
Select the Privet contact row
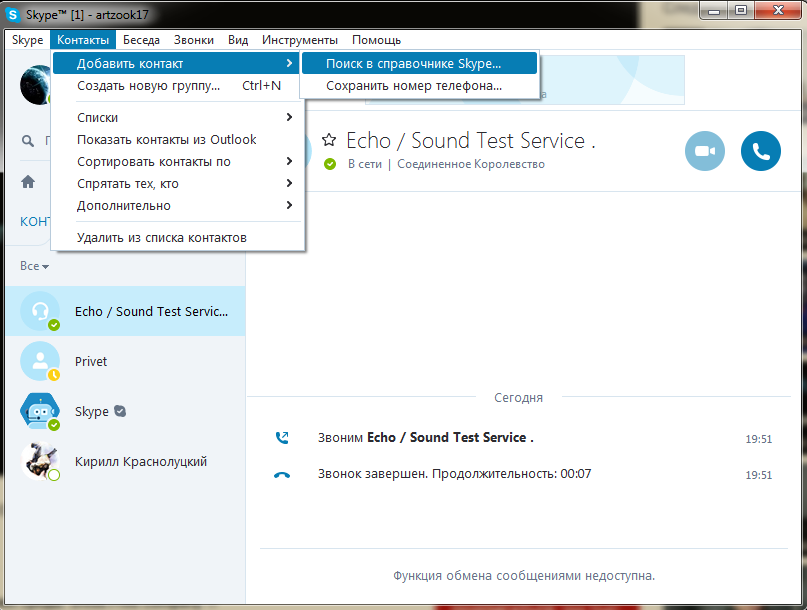126,361
